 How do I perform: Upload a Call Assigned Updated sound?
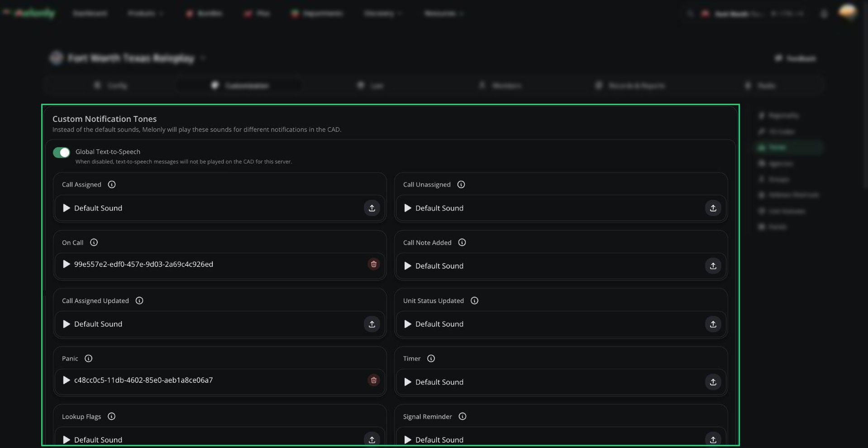pos(372,324)
